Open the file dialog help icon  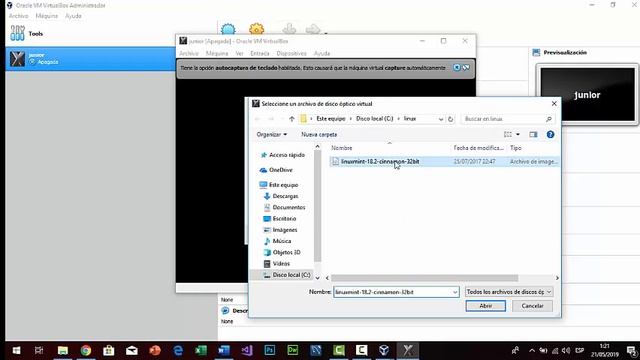tap(550, 134)
